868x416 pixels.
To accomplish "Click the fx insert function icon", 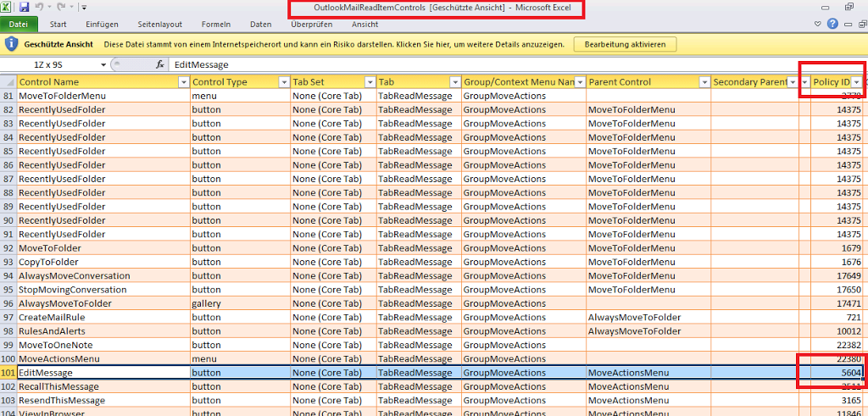I will [160, 64].
